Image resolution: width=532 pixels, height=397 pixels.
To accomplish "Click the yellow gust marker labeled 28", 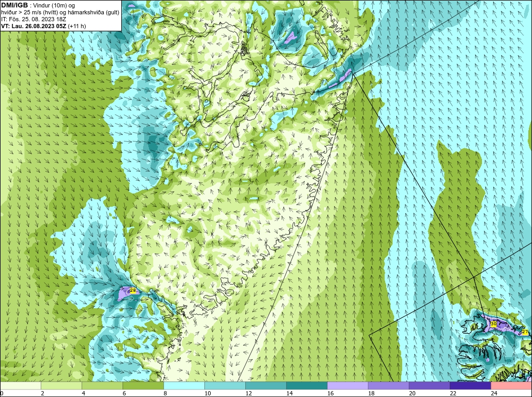I will tap(133, 290).
